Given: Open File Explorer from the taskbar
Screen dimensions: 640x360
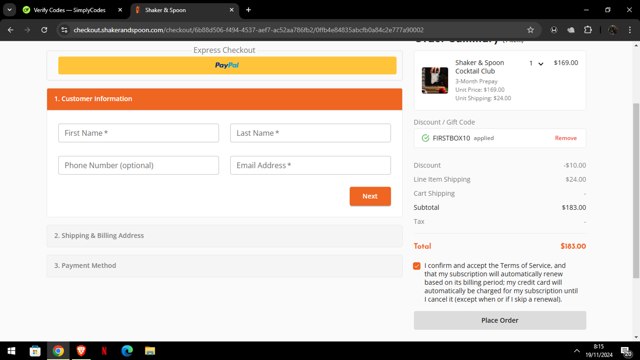Looking at the screenshot, I should [x=150, y=351].
